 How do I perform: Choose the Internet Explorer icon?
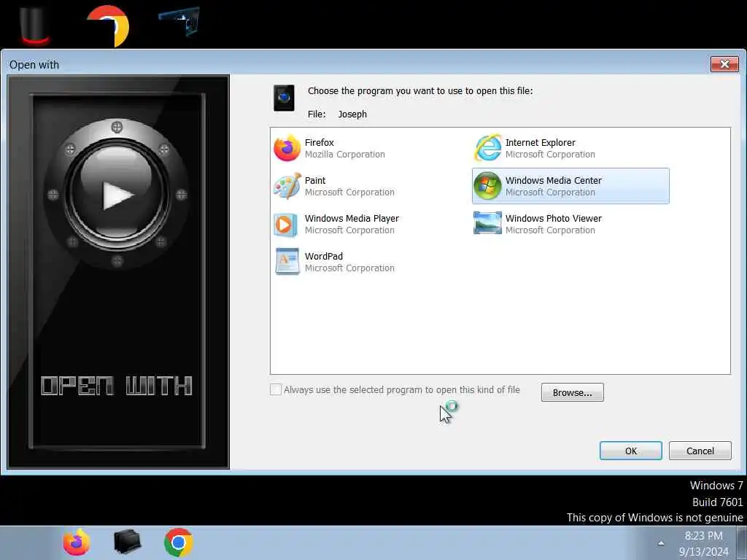[x=488, y=148]
